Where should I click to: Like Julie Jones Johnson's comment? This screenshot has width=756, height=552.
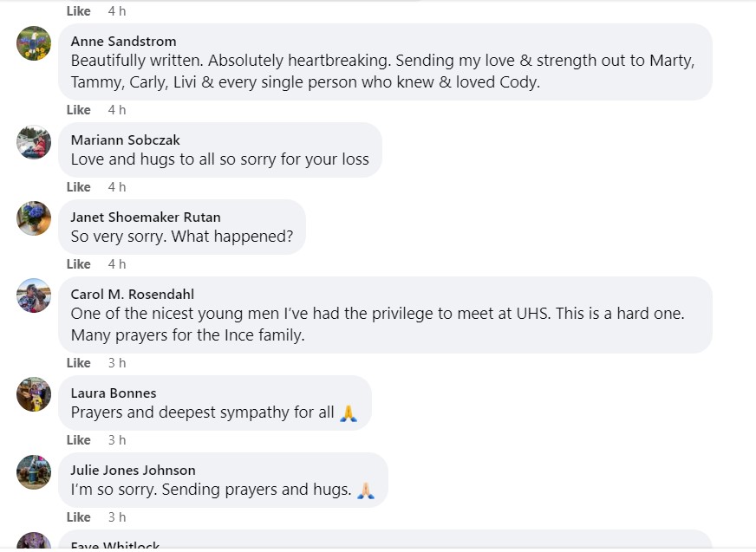(x=79, y=517)
